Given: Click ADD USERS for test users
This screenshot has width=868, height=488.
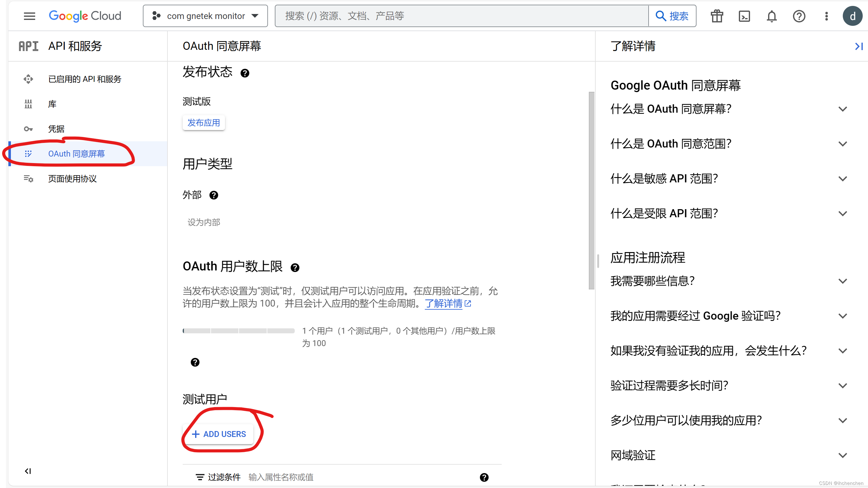Looking at the screenshot, I should coord(219,434).
